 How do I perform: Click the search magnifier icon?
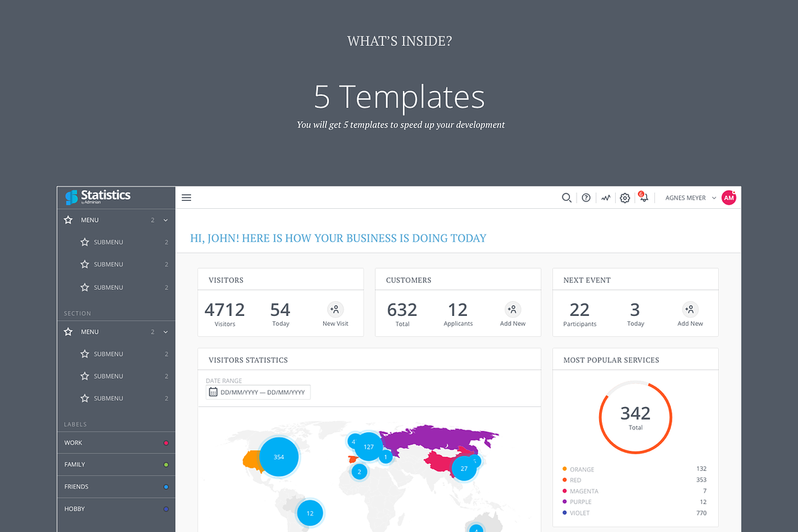(567, 198)
